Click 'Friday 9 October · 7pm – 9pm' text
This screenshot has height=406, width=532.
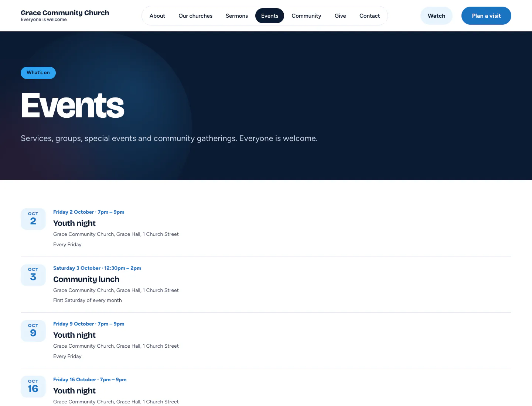[x=89, y=324]
